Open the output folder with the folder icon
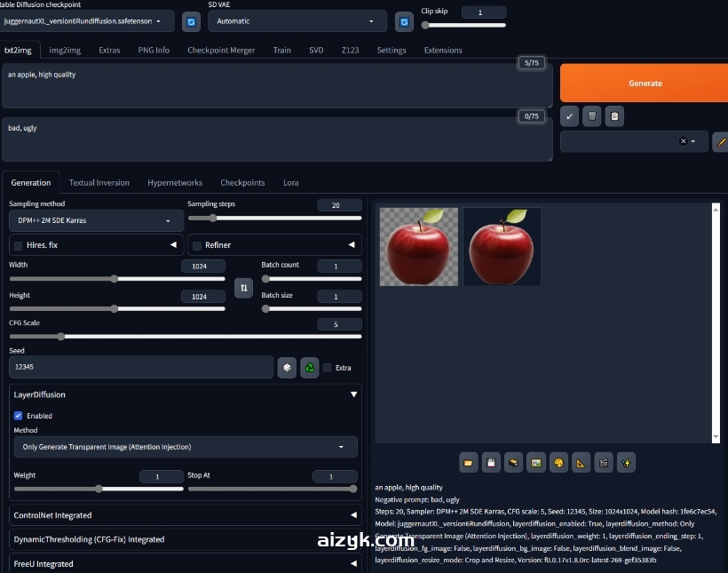This screenshot has height=573, width=728. click(x=468, y=462)
